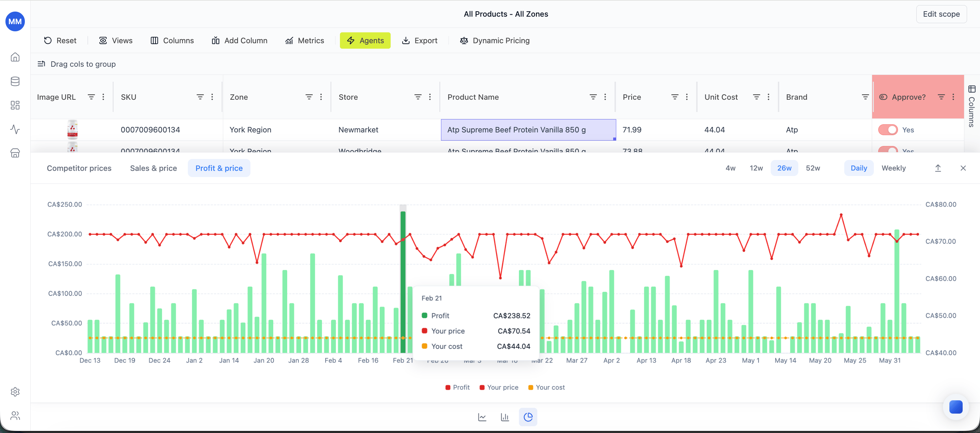Image resolution: width=980 pixels, height=433 pixels.
Task: Click SKU 0007009600134 in Newmarket row
Action: (150, 130)
